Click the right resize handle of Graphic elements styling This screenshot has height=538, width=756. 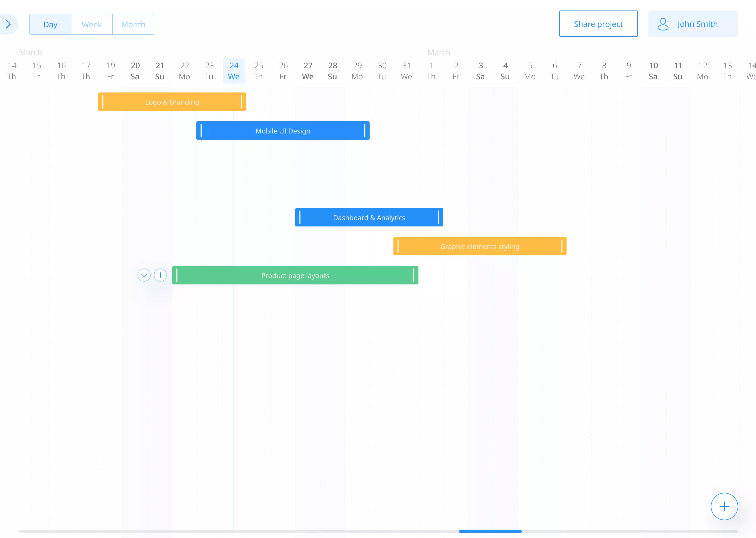pyautogui.click(x=562, y=246)
